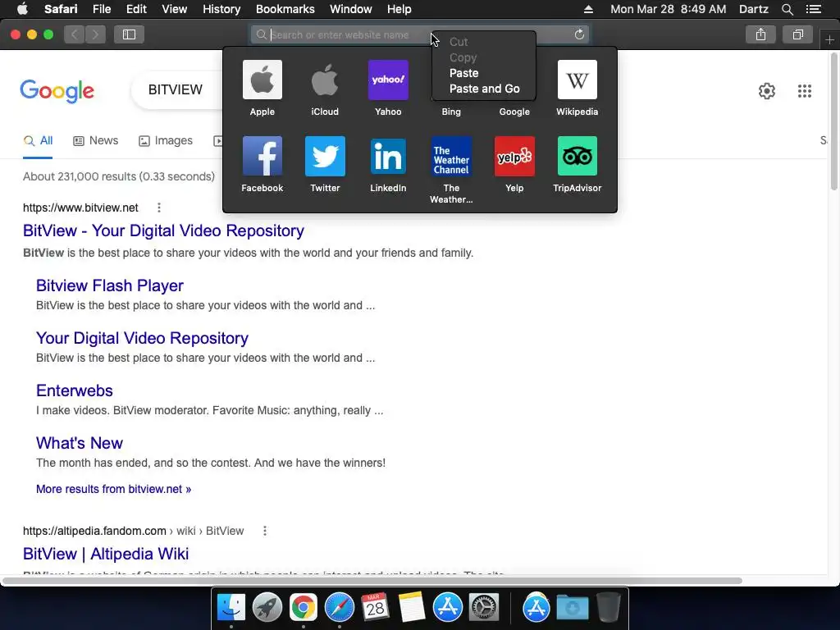The image size is (840, 630).
Task: Open Notification Center list icon
Action: 813,9
